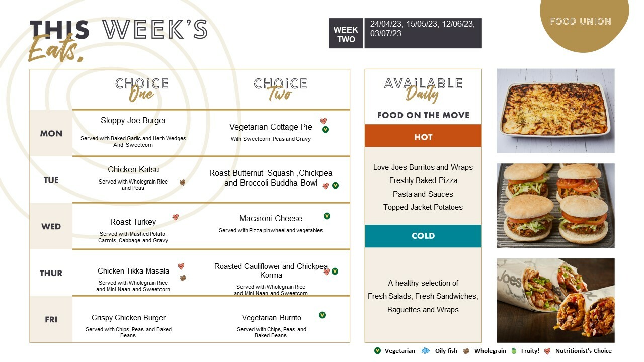Click the FOOD UNION logo

[581, 21]
